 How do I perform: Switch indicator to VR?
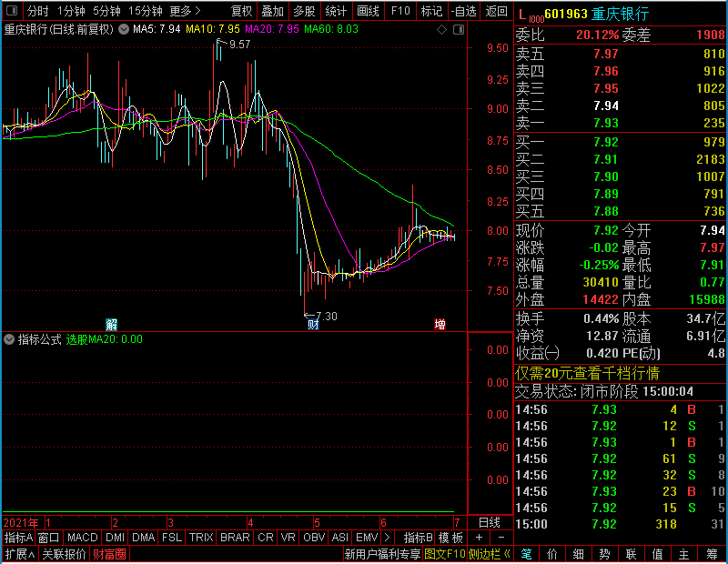[x=288, y=538]
